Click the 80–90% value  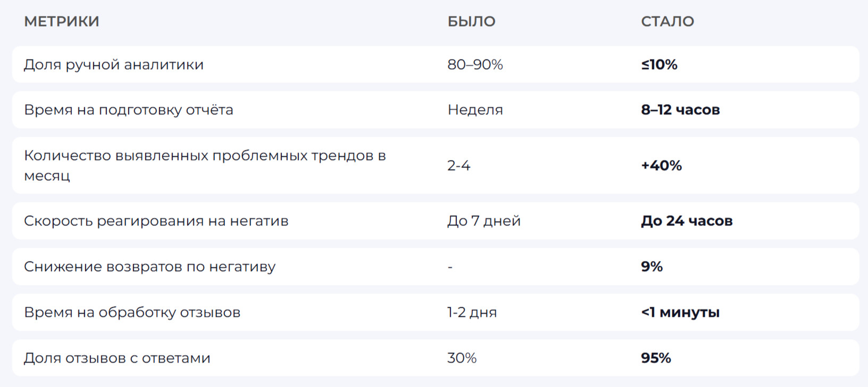click(475, 65)
